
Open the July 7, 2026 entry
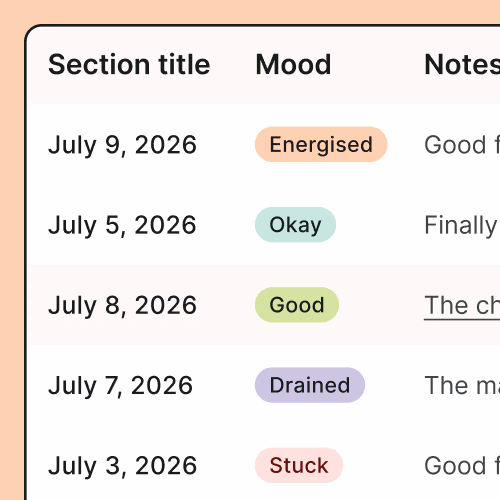coord(120,386)
